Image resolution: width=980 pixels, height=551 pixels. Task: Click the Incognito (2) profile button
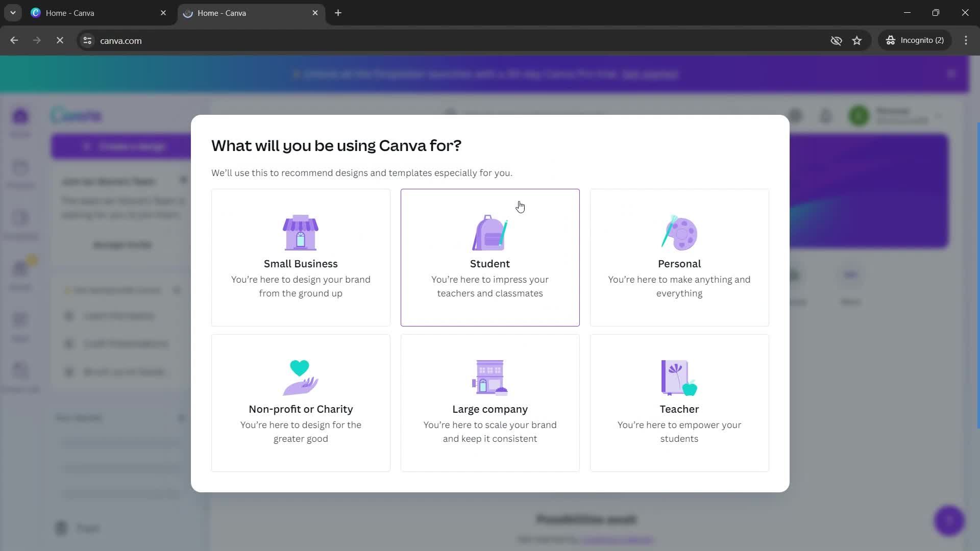coord(915,40)
